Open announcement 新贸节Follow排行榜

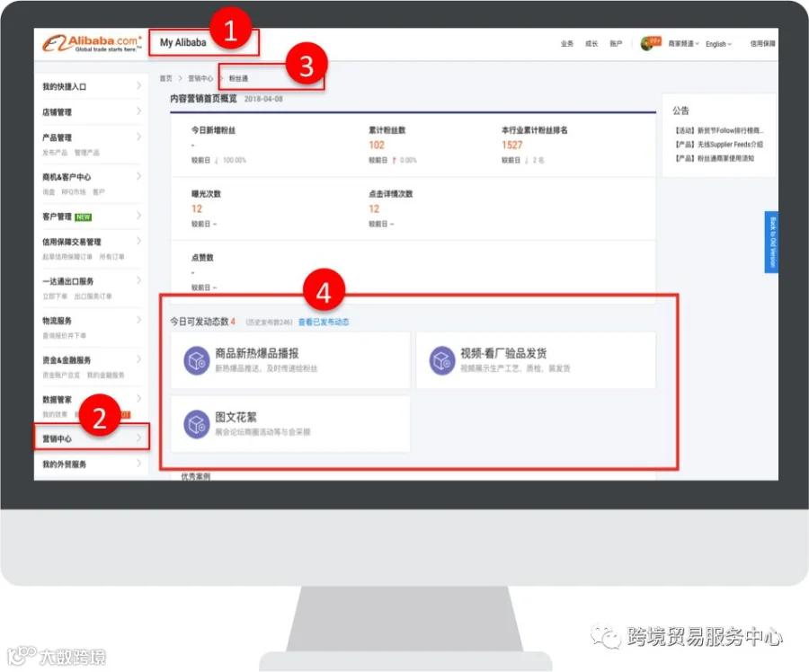click(x=719, y=130)
